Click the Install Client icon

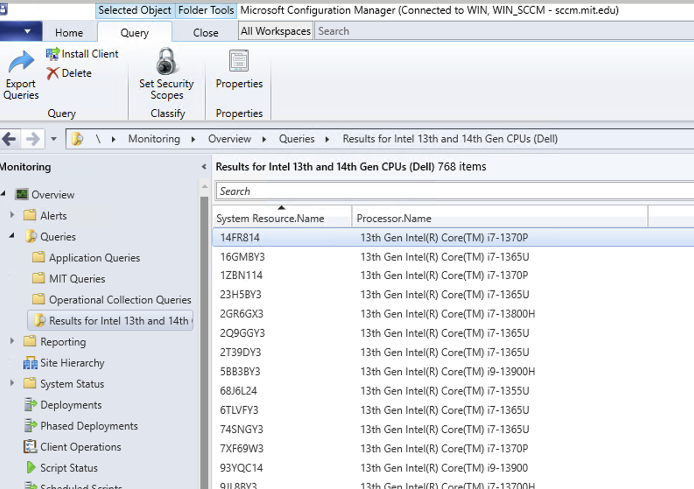[53, 54]
